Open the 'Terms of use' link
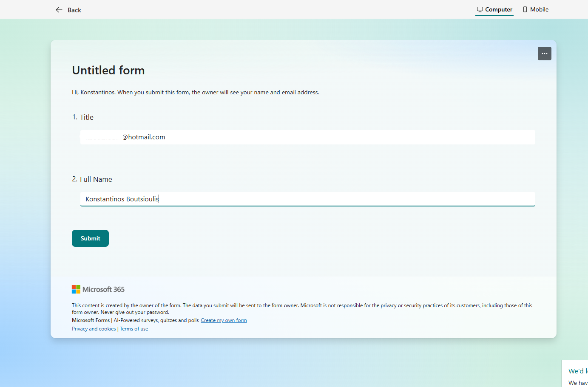Viewport: 588px width, 387px height. point(134,329)
